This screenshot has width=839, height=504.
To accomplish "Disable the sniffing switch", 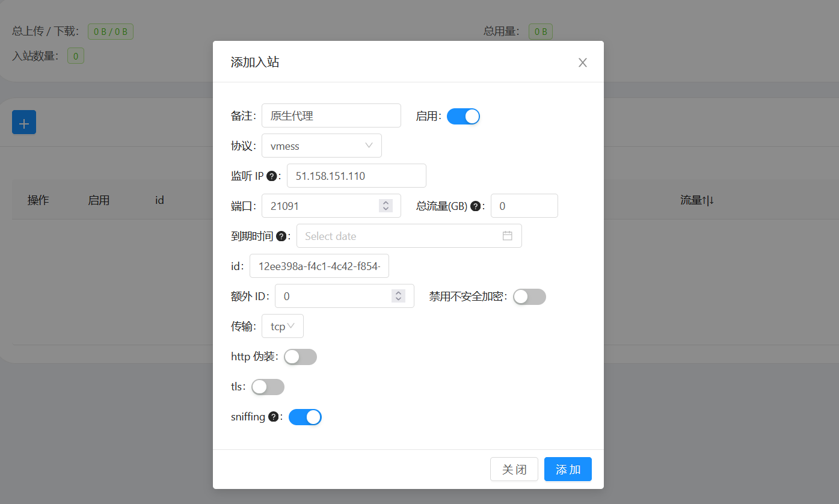I will (x=305, y=417).
